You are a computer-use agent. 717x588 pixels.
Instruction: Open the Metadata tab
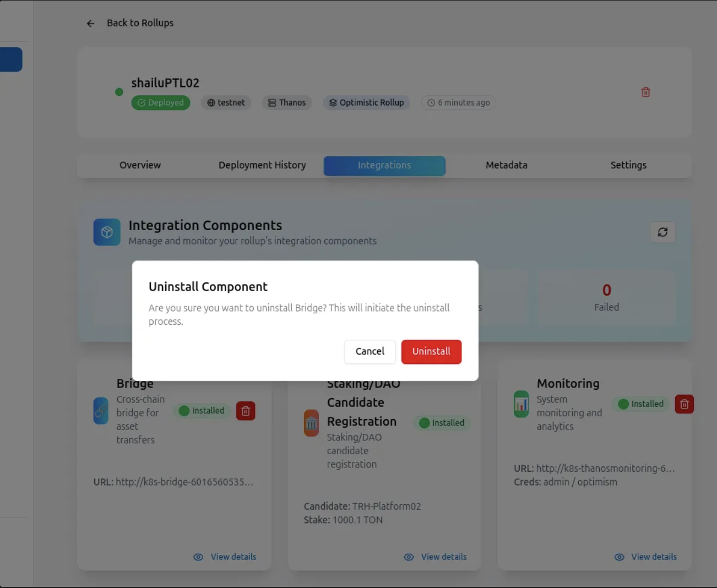506,165
